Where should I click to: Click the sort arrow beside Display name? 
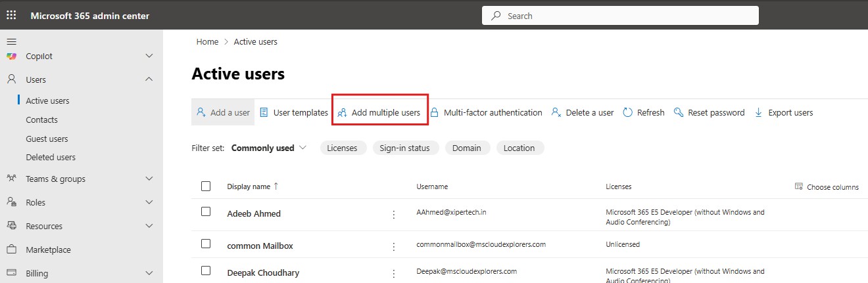[x=276, y=186]
